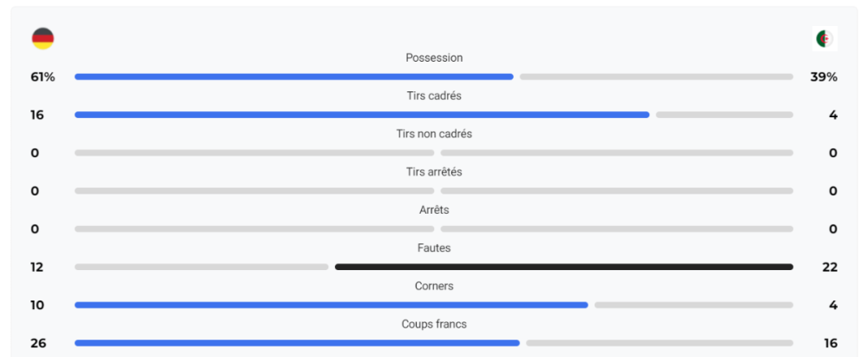868x357 pixels.
Task: Click the Tirs arrêtés label
Action: point(434,172)
